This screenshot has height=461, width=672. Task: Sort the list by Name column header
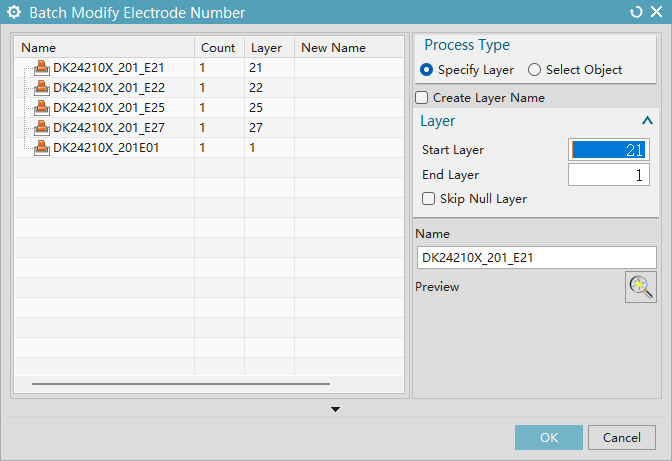coord(104,48)
